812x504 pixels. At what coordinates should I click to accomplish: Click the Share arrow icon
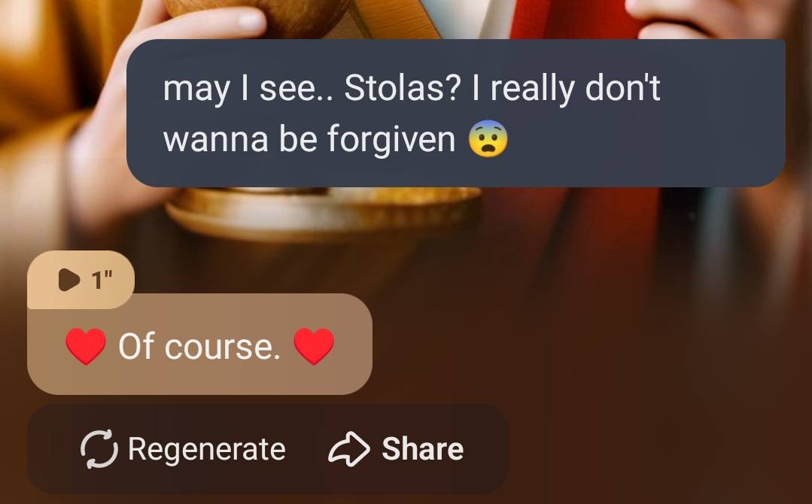click(349, 448)
